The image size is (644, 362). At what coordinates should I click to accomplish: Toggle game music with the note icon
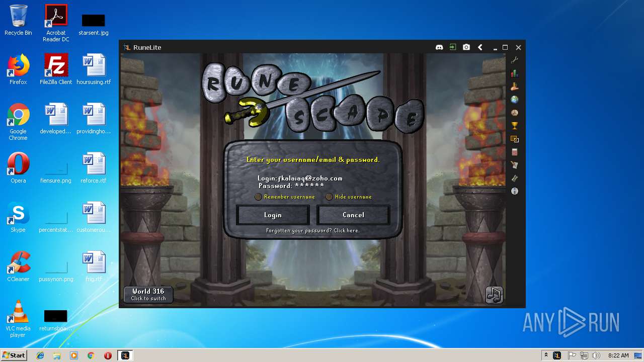tap(494, 295)
